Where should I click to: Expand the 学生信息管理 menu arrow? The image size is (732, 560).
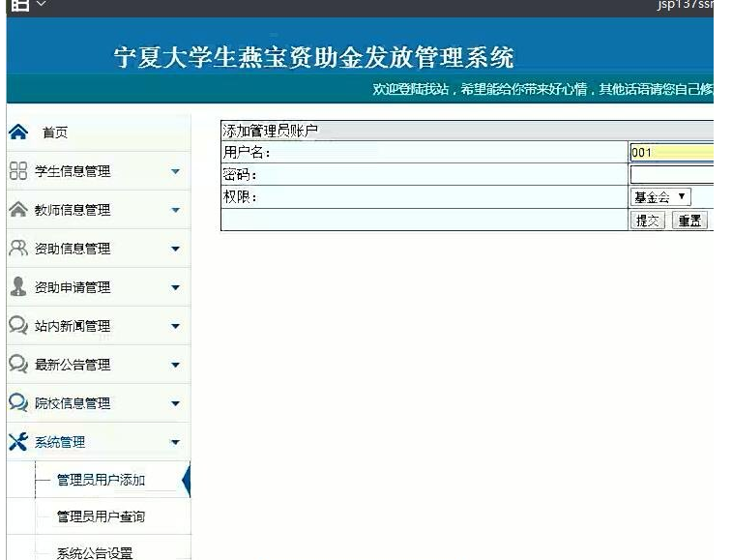click(176, 171)
